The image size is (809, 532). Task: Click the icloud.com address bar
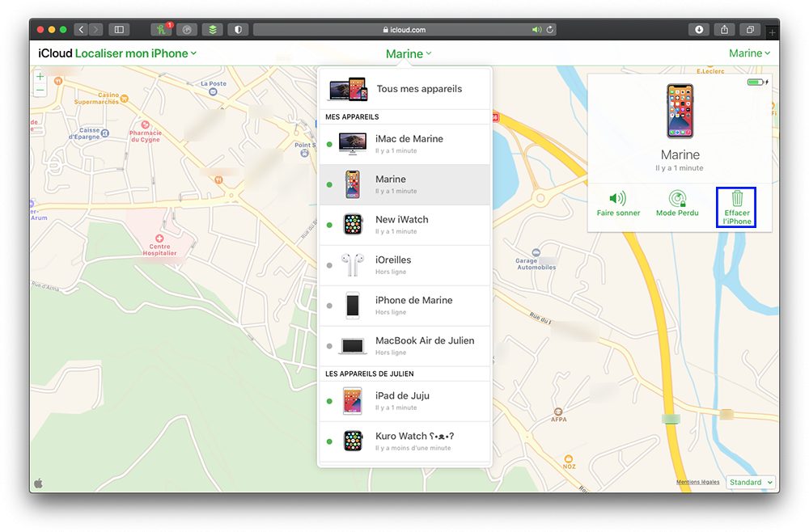[404, 30]
